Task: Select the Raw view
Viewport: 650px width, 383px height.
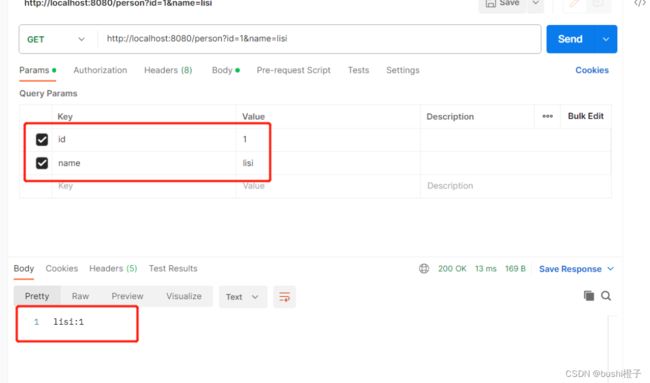Action: point(80,296)
